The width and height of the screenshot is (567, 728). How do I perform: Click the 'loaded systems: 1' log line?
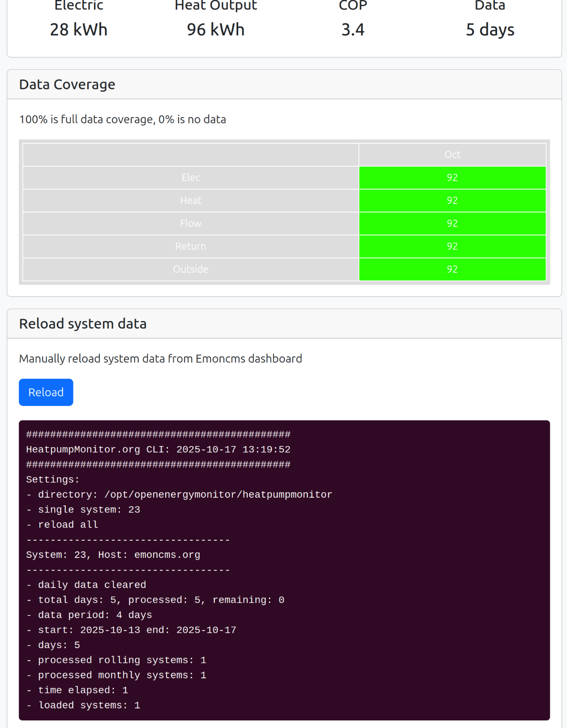pos(84,705)
